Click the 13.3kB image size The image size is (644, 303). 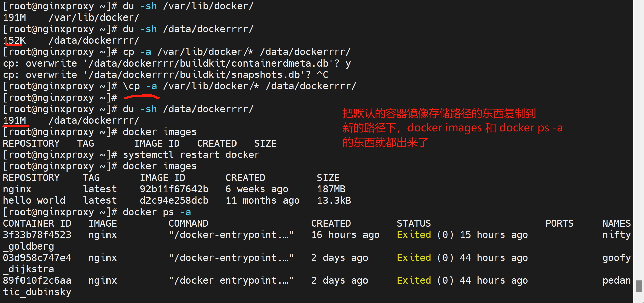tap(334, 200)
